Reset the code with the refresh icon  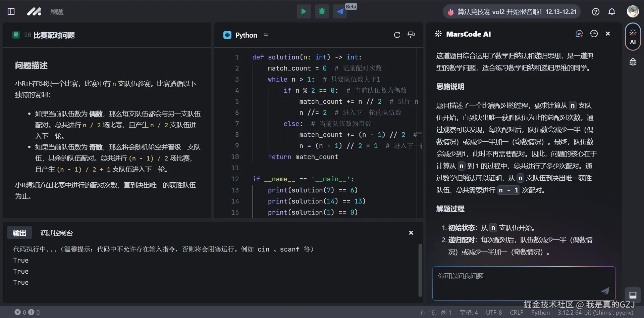coord(397,35)
